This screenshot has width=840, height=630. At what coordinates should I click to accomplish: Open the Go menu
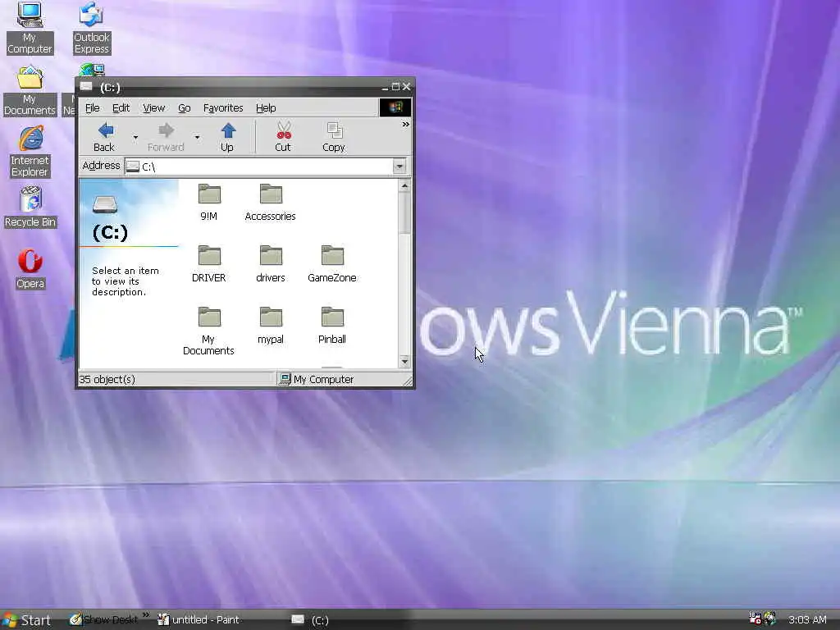pos(185,107)
